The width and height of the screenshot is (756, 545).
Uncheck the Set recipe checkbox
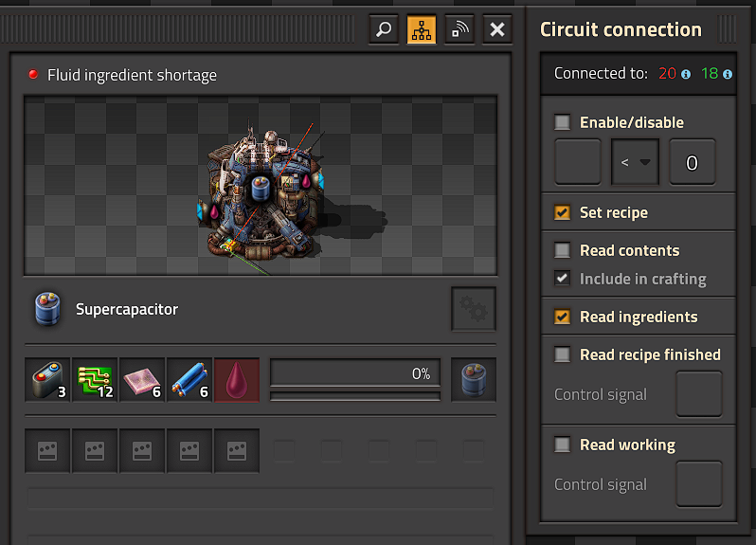[x=562, y=212]
